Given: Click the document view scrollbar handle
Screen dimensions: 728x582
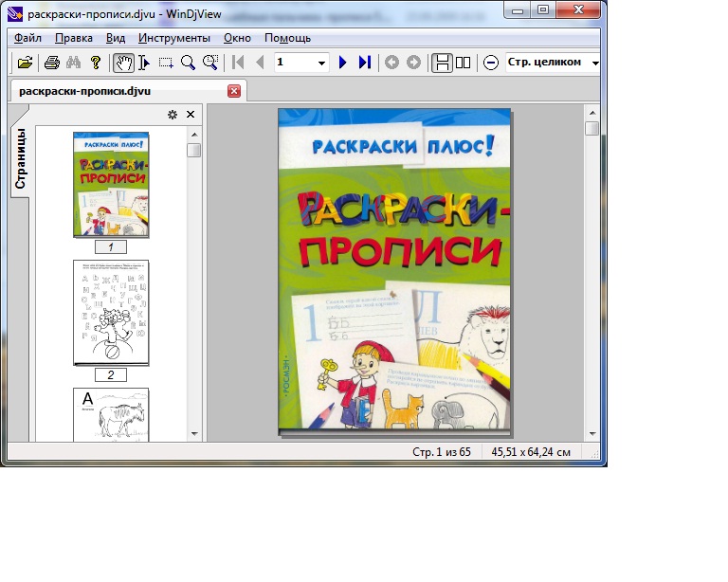Looking at the screenshot, I should [592, 128].
